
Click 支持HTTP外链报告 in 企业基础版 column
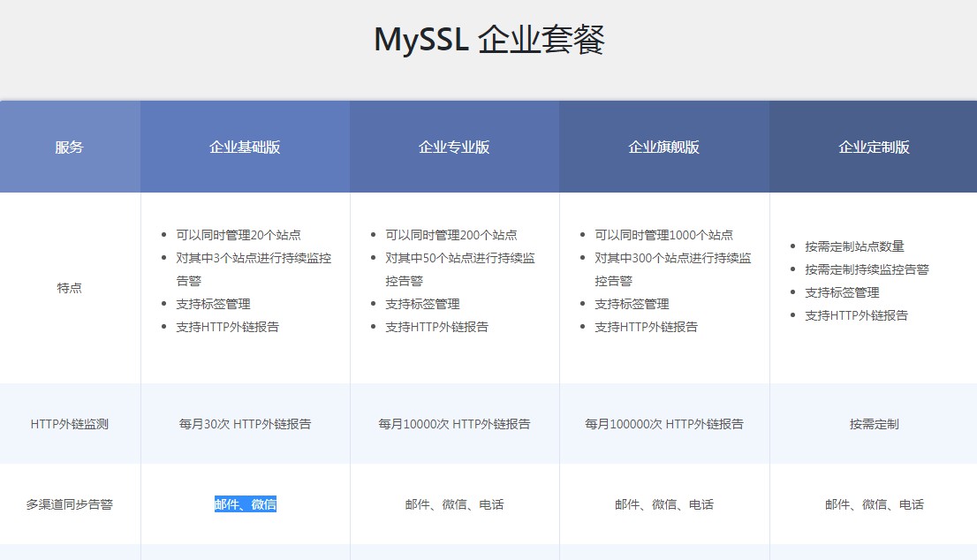[x=227, y=327]
